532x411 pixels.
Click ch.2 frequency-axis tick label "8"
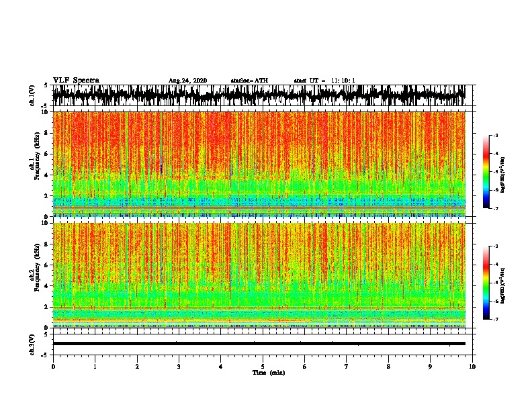[x=46, y=244]
